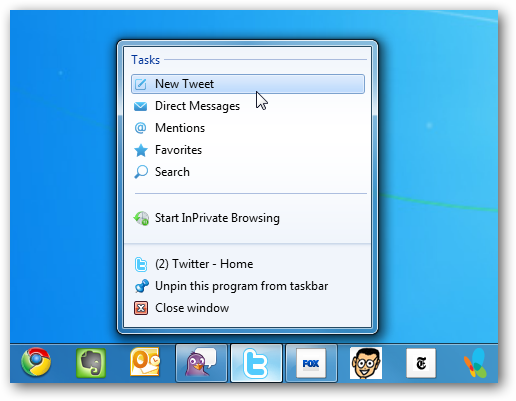Choose Close window in jump list
Screen dimensions: 516x401
coord(248,308)
